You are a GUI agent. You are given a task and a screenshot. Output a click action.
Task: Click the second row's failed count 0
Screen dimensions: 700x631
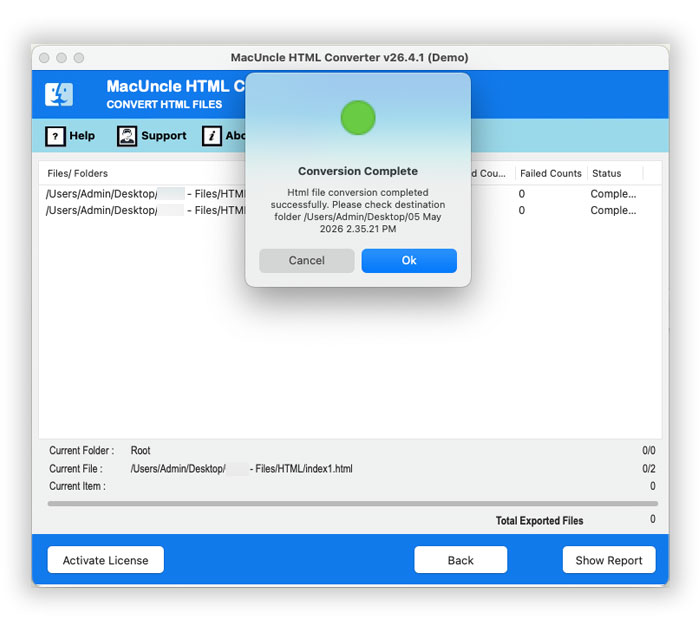(x=521, y=210)
